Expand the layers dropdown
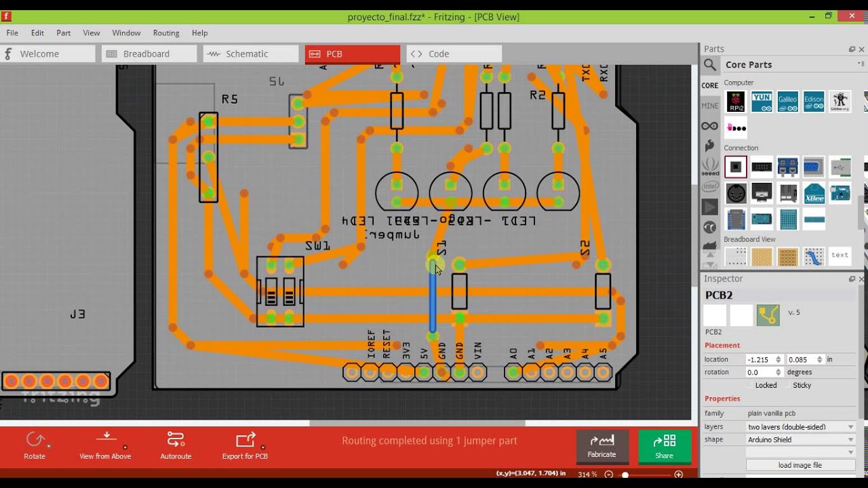 [x=850, y=427]
